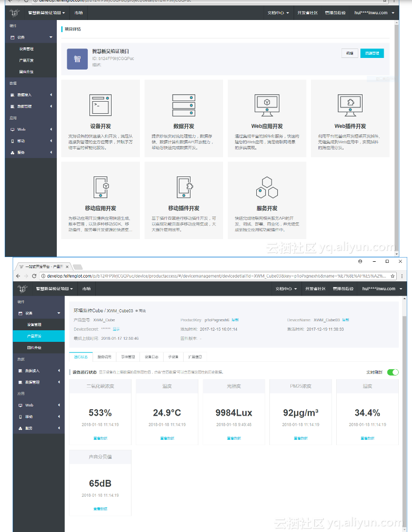Viewport: 412px width, 532px height.
Task: Switch to the 子设备 tab
Action: point(173,357)
